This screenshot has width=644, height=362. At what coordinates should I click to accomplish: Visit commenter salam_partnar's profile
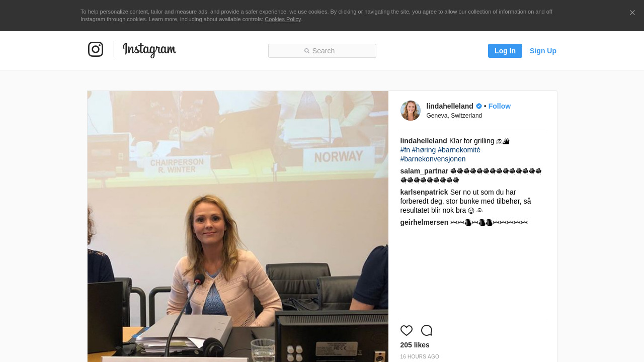(x=424, y=171)
